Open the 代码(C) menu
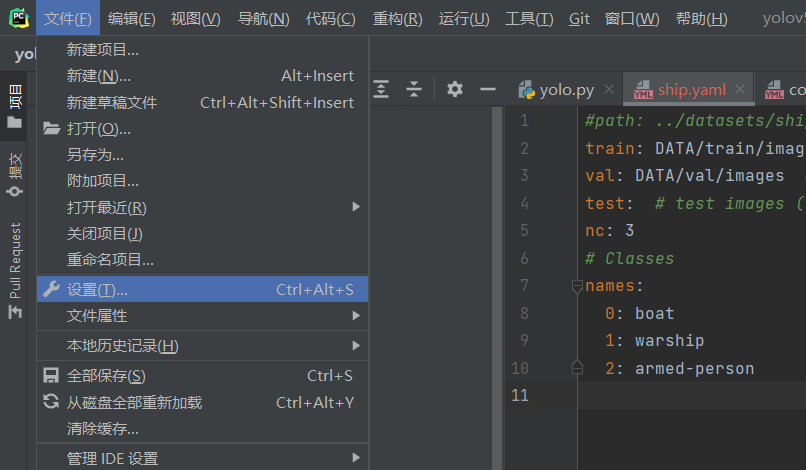Viewport: 806px width, 470px height. point(331,19)
